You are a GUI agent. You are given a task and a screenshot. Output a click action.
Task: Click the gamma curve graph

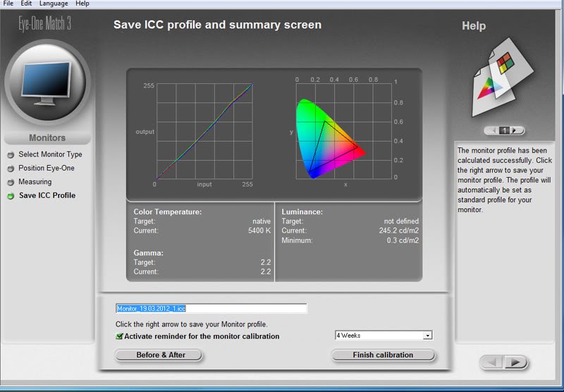coord(204,131)
